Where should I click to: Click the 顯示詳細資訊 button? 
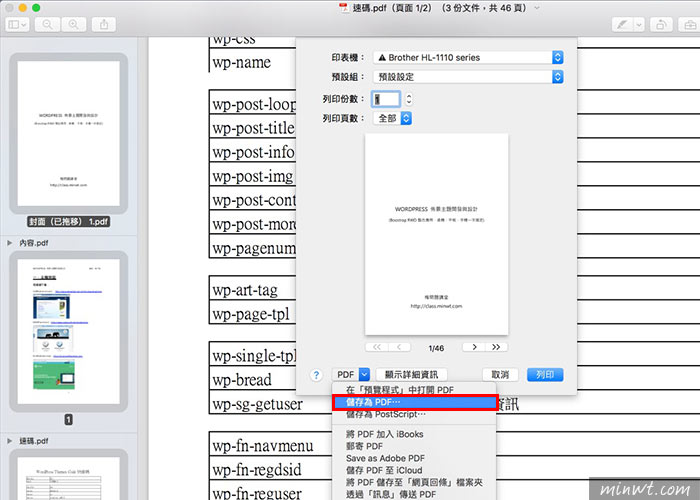(411, 375)
